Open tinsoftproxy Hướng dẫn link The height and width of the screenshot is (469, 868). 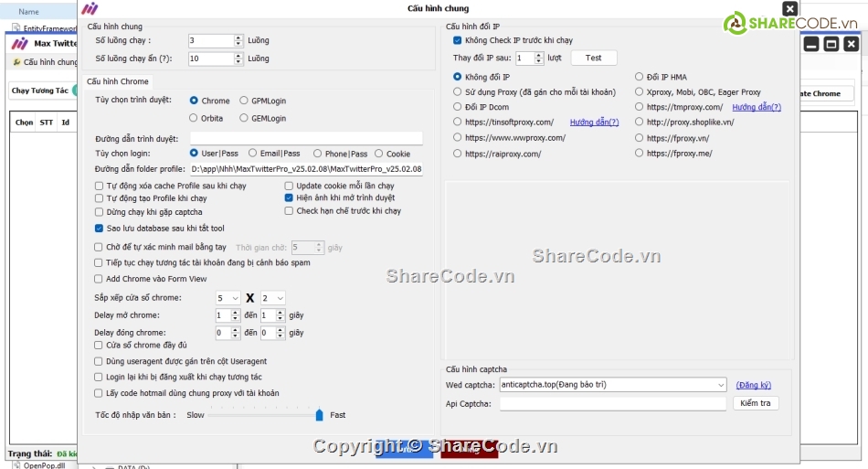tap(594, 123)
